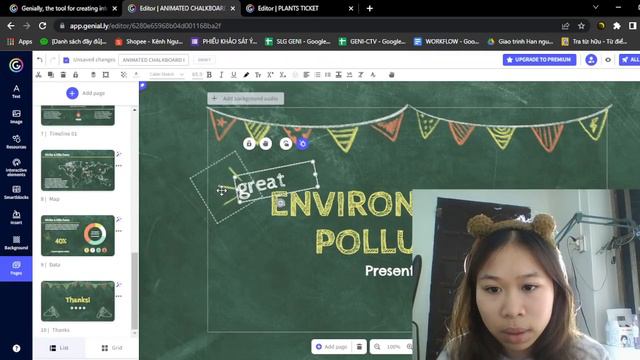Image resolution: width=640 pixels, height=360 pixels.
Task: Undo the last action
Action: click(x=40, y=60)
